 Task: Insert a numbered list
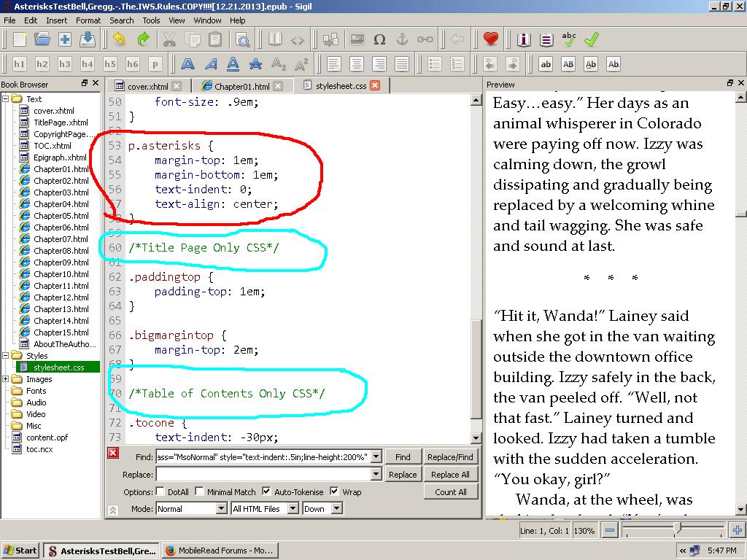[x=457, y=64]
